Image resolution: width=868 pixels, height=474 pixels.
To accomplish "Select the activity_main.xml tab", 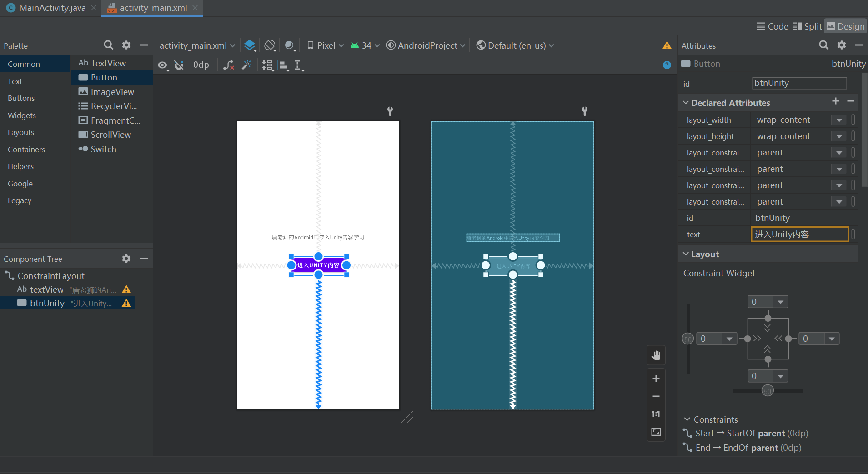I will coord(152,8).
